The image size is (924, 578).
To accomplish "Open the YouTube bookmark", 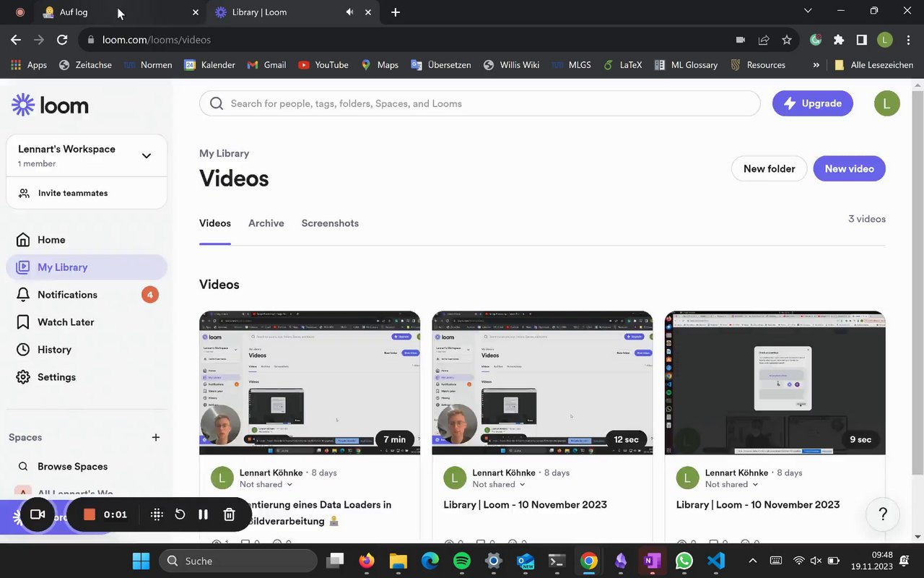I will click(x=323, y=65).
